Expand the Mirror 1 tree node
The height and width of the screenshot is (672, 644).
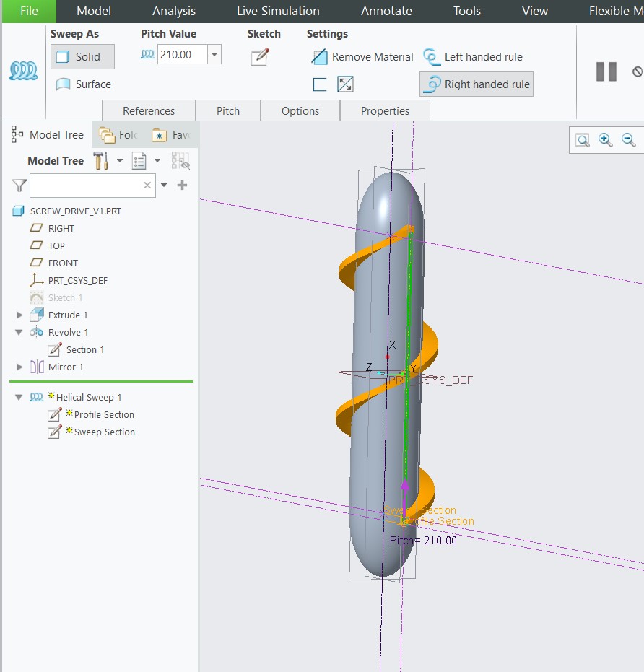(x=17, y=367)
